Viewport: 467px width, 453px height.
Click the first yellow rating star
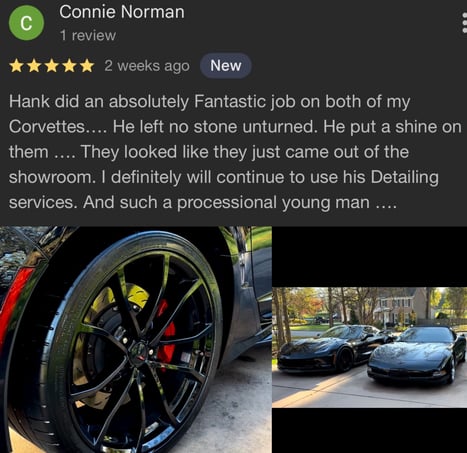16,66
